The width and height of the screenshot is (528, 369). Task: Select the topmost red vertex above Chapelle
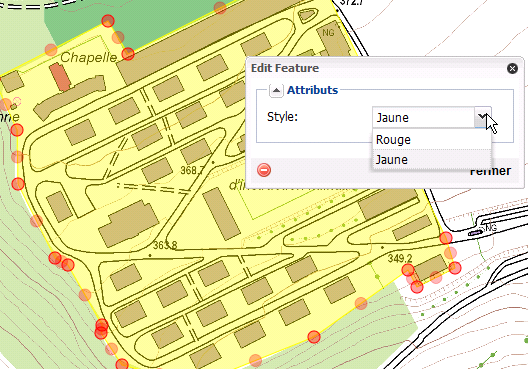pos(108,21)
